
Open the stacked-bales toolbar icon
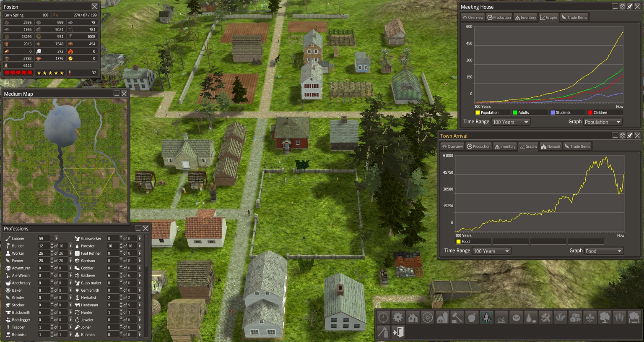click(575, 317)
